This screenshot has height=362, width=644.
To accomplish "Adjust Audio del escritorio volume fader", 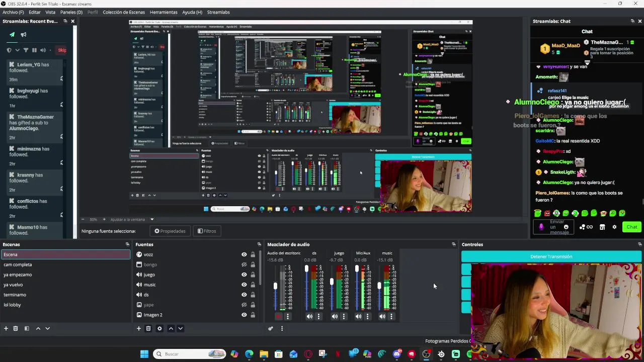I will click(275, 286).
